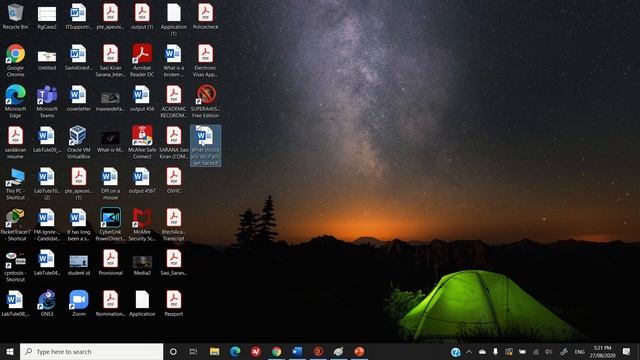640x360 pixels.
Task: Select the Electronic Visas App PDF
Action: (205, 60)
